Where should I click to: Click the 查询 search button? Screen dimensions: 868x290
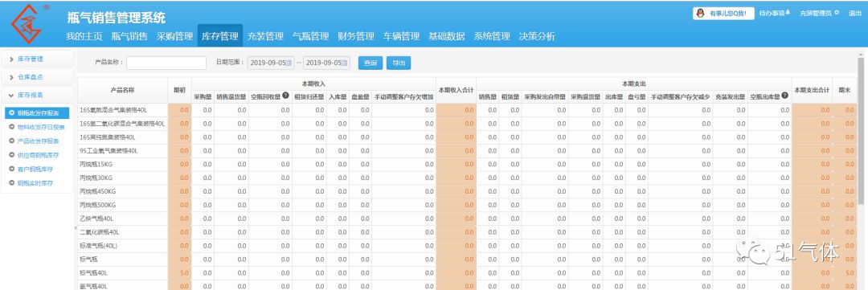371,63
